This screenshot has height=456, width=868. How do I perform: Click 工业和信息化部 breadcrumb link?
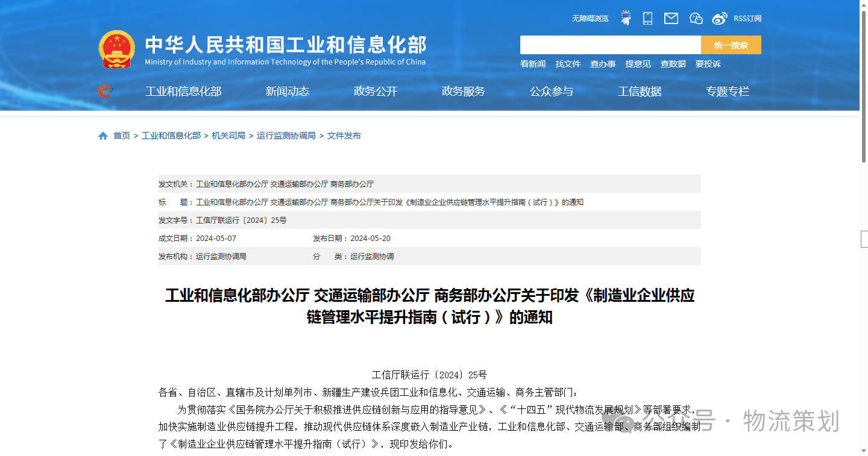pos(171,136)
